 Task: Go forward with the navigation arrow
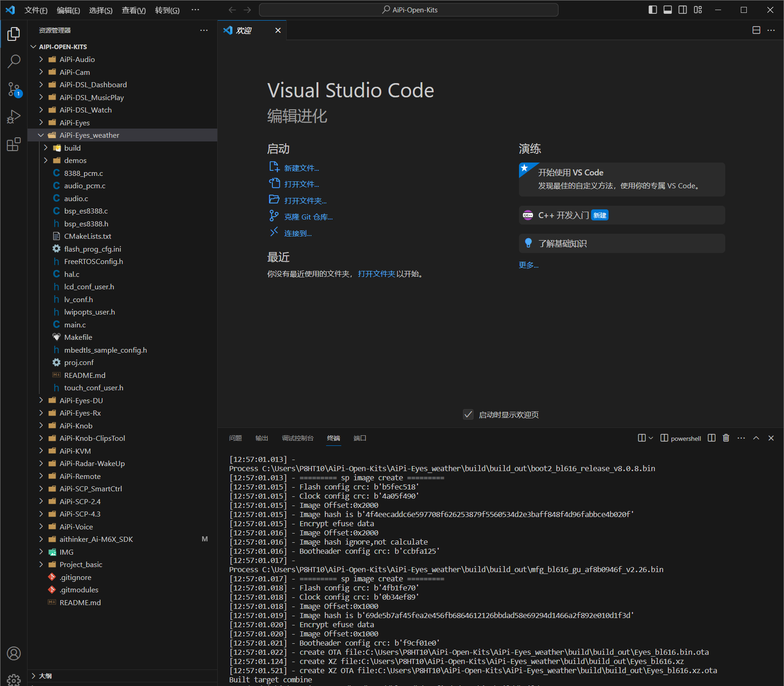248,10
